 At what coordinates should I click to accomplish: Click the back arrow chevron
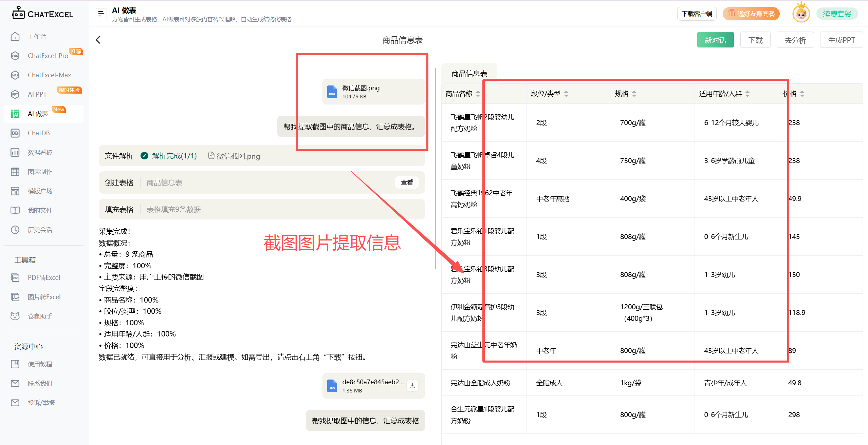pos(98,40)
